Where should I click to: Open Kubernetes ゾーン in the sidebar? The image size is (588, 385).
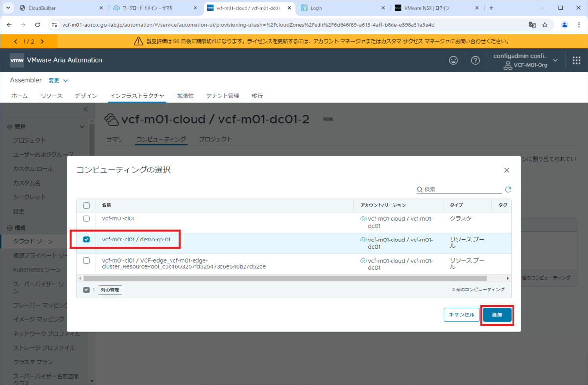(x=37, y=270)
